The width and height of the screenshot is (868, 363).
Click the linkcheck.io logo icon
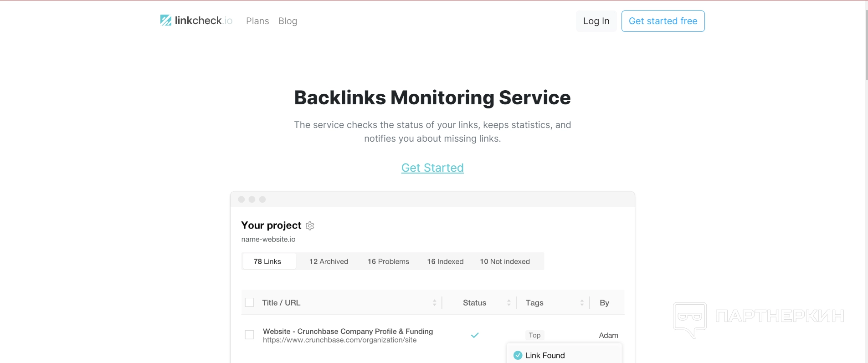click(166, 20)
